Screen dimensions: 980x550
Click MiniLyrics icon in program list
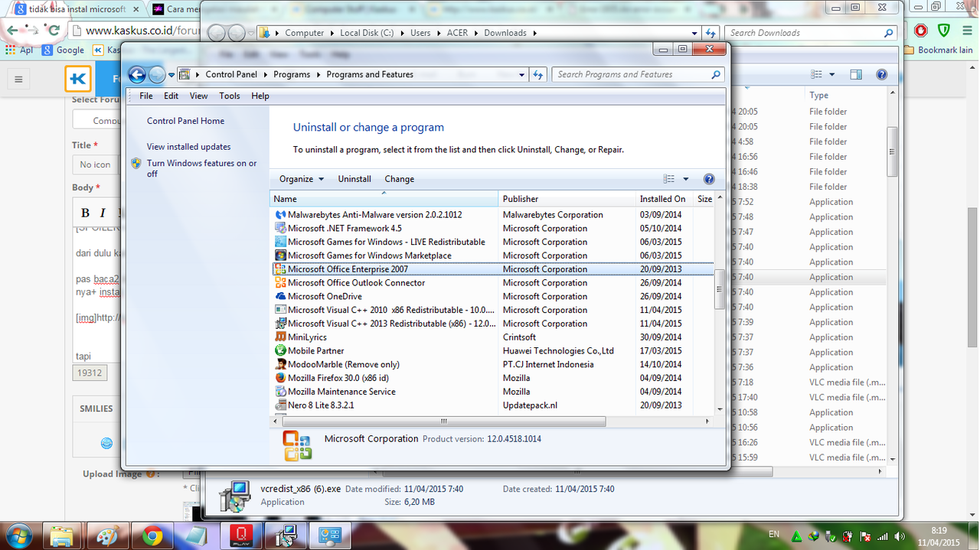(x=280, y=337)
